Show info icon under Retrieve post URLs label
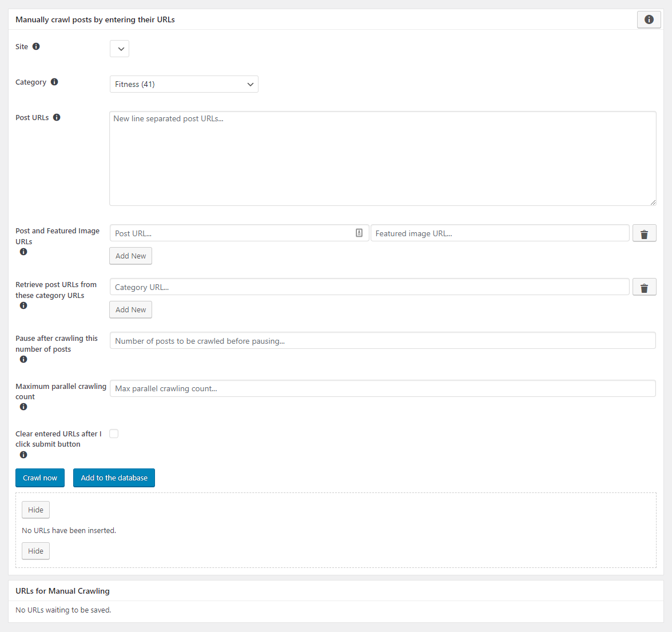 [x=23, y=305]
